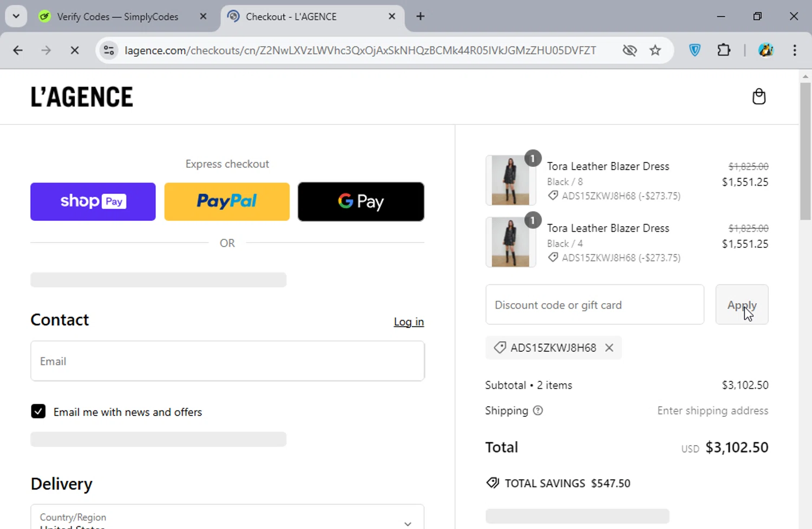Open the tab search dropdown arrow
The height and width of the screenshot is (529, 812).
16,16
